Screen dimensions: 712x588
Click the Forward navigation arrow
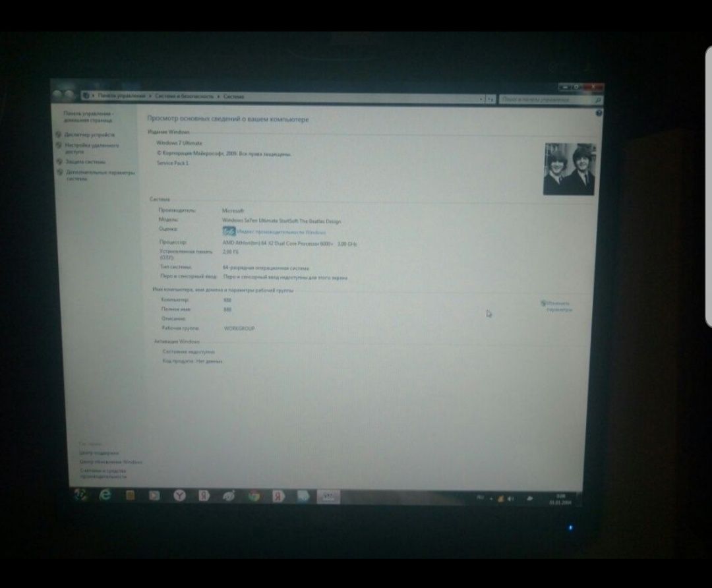pos(69,95)
